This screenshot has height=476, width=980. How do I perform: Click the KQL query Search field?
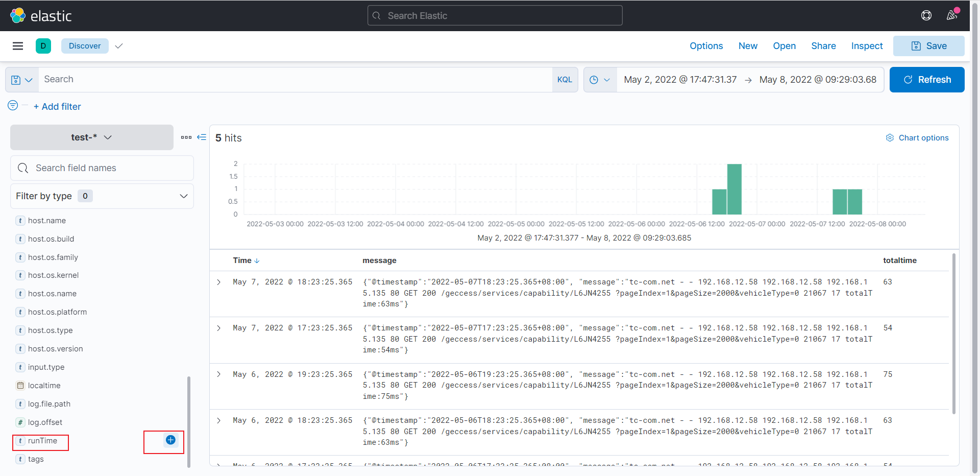pyautogui.click(x=296, y=80)
